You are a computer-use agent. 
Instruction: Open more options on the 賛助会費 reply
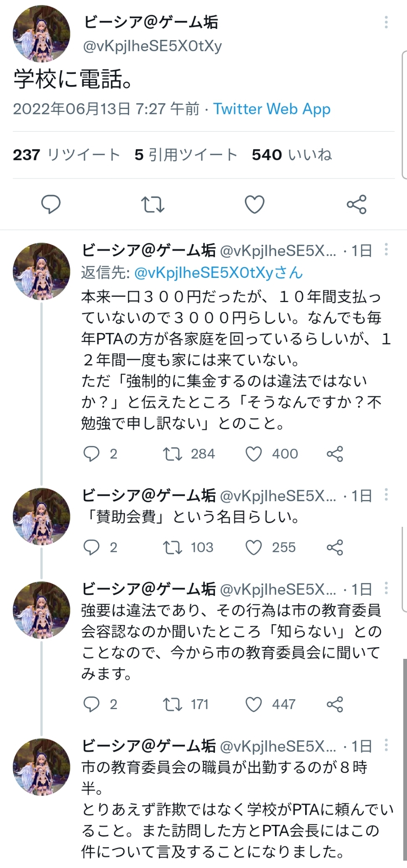tap(386, 495)
